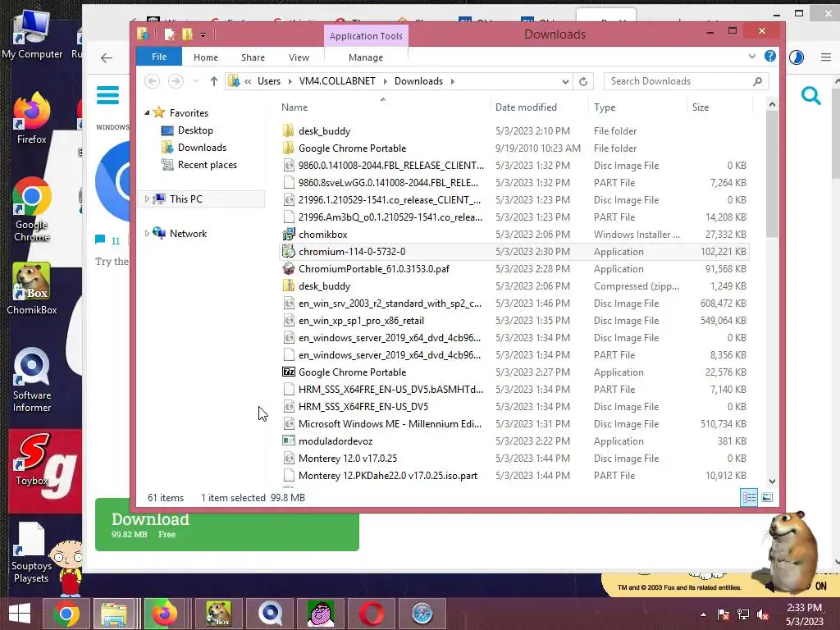The height and width of the screenshot is (630, 840).
Task: Expand the breadcrumb arrow after Downloads
Action: coord(453,81)
